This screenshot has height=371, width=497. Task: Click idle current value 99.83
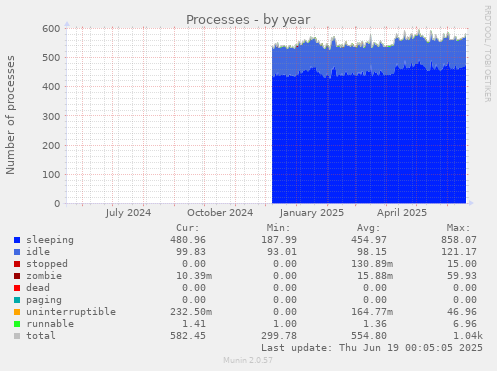pos(191,252)
